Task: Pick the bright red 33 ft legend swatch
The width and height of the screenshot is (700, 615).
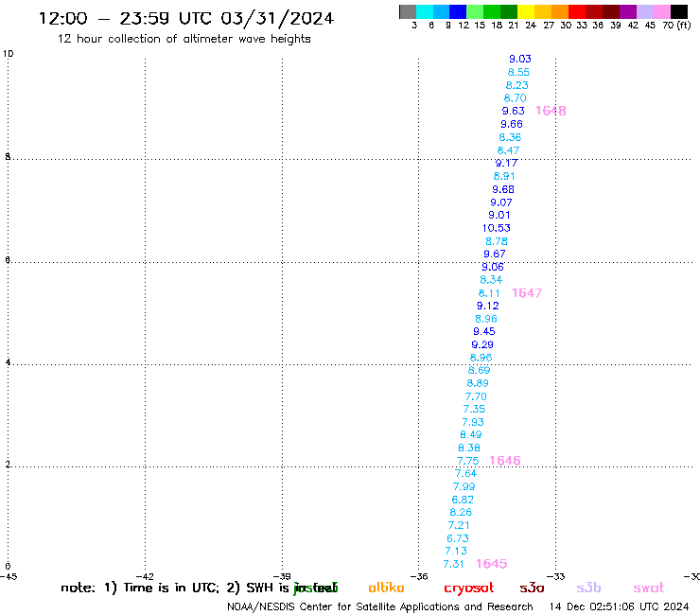Action: (577, 11)
